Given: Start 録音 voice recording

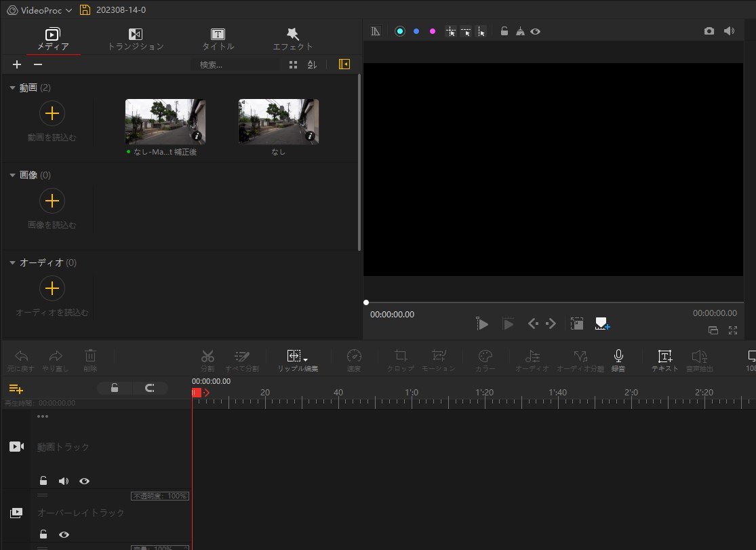Looking at the screenshot, I should tap(618, 361).
